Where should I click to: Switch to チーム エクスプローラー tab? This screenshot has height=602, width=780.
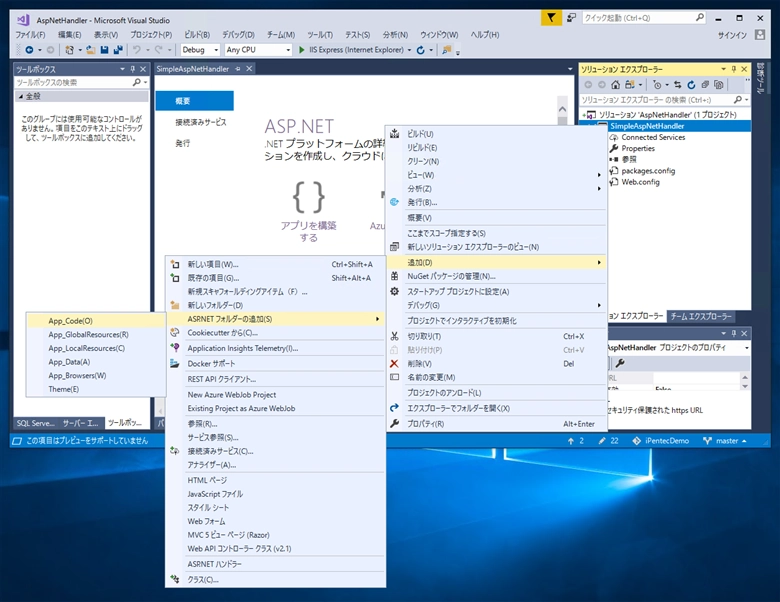click(x=700, y=316)
